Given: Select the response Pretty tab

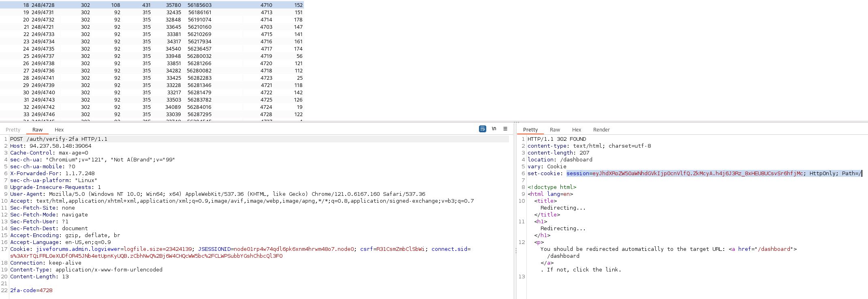Looking at the screenshot, I should tap(530, 129).
